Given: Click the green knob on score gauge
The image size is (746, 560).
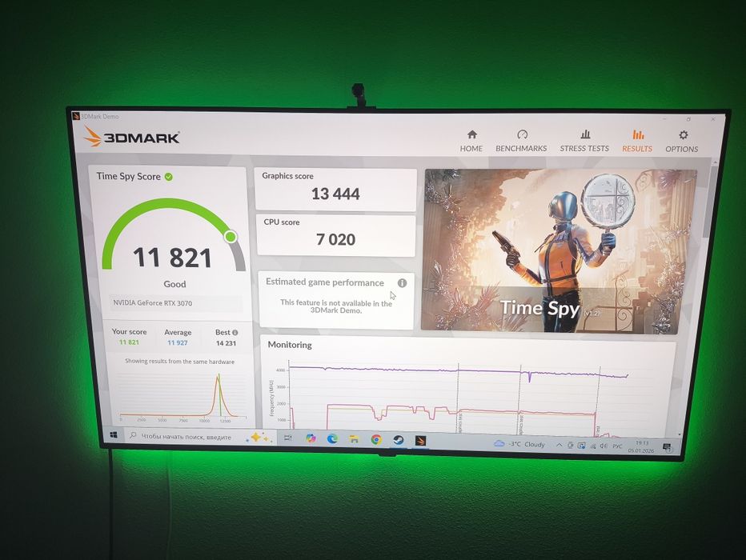Looking at the screenshot, I should [x=231, y=236].
